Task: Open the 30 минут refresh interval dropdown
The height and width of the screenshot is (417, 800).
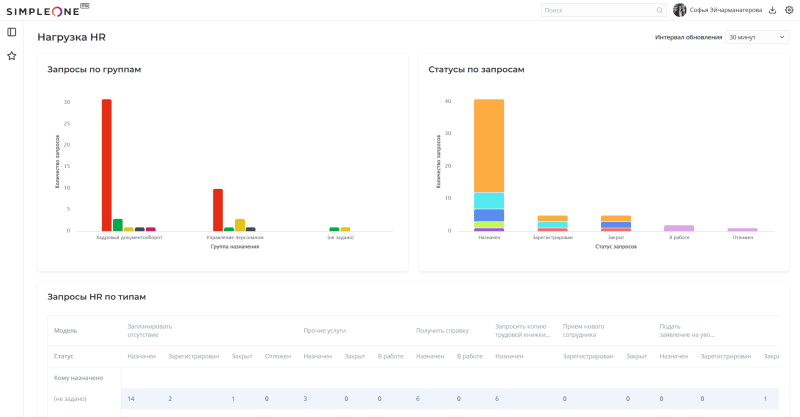Action: (x=757, y=37)
